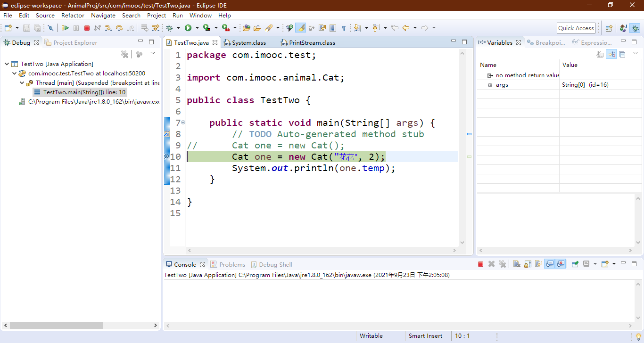Open the Debug launch dropdown arrow

click(178, 28)
